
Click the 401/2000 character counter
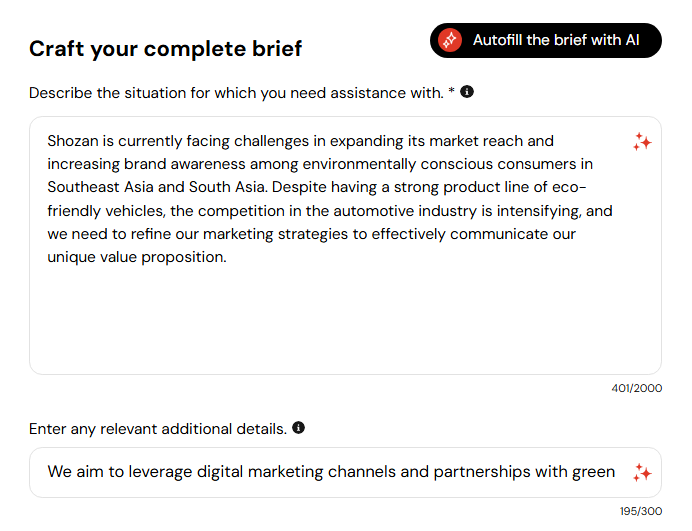click(636, 388)
